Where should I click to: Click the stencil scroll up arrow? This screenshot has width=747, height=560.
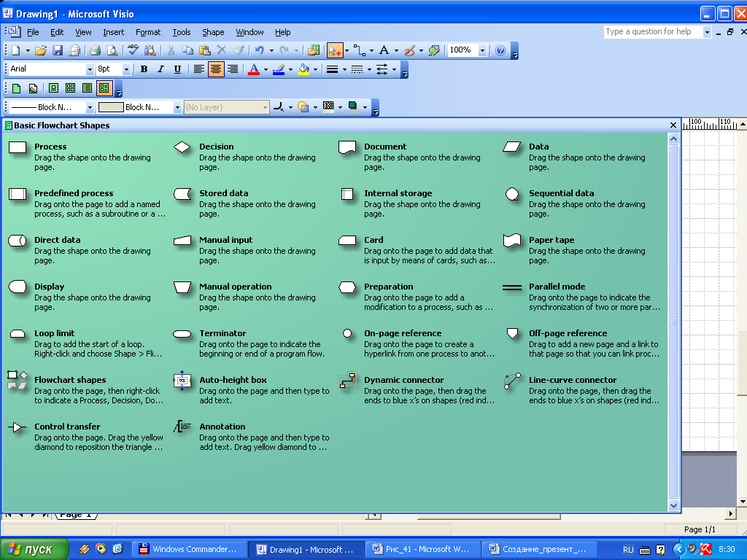(x=673, y=139)
